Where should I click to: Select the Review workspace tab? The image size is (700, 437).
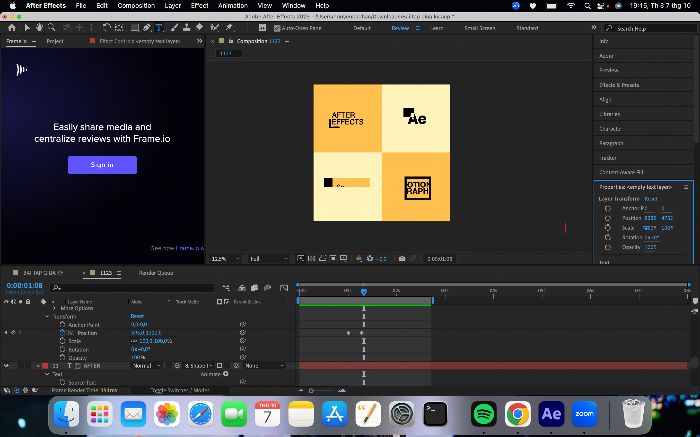pos(400,28)
